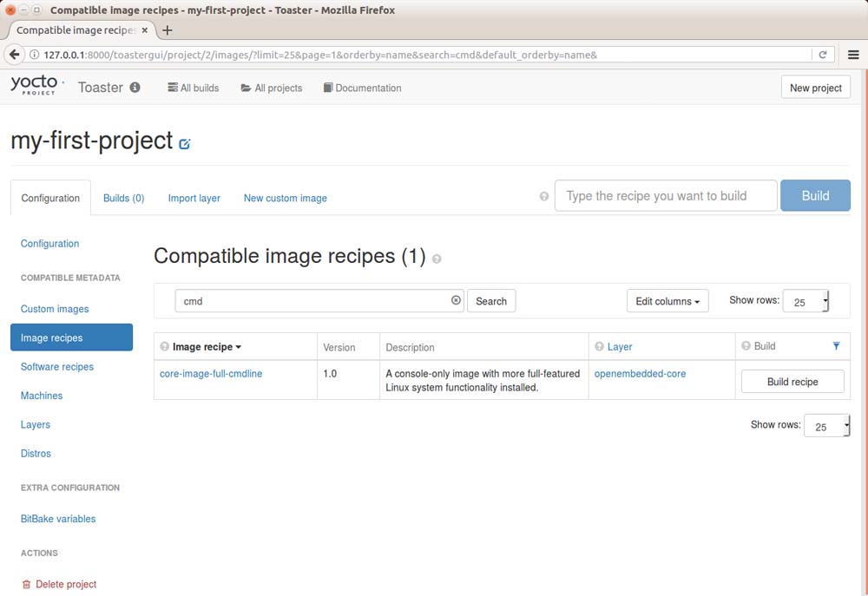The width and height of the screenshot is (868, 596).
Task: Click the Toaster info icon in navbar
Action: click(x=135, y=88)
